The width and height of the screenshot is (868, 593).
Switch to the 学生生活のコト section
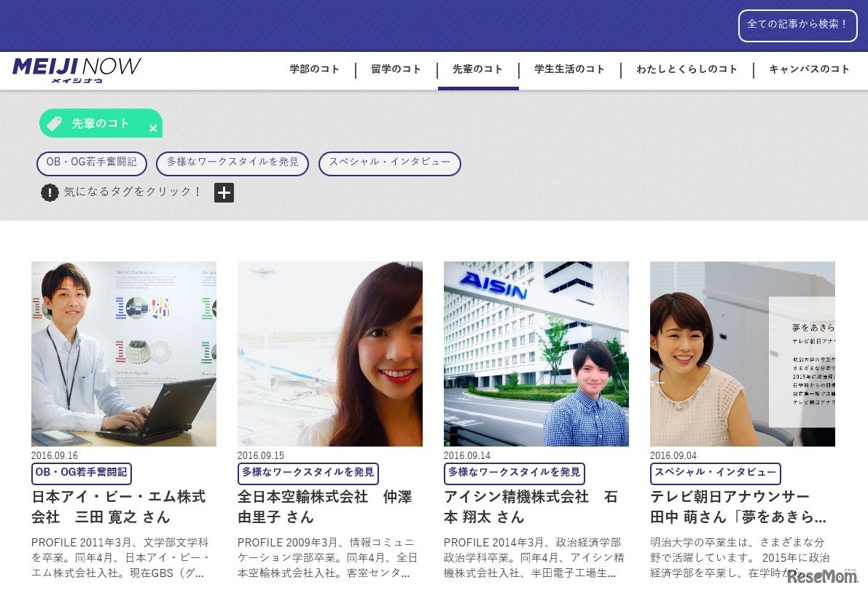click(569, 70)
